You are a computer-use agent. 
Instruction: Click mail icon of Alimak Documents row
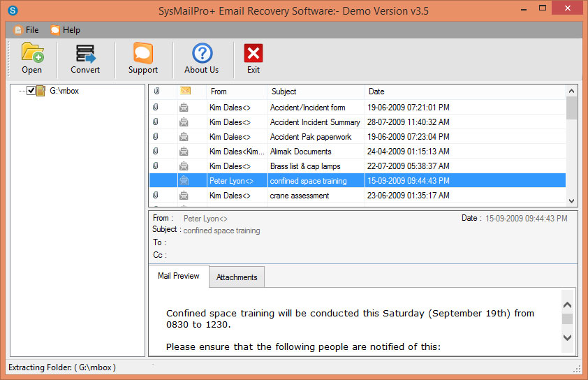[184, 151]
